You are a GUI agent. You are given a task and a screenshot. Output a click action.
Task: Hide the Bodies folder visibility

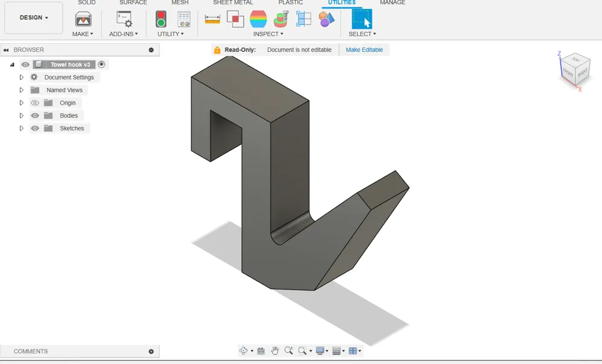(35, 116)
